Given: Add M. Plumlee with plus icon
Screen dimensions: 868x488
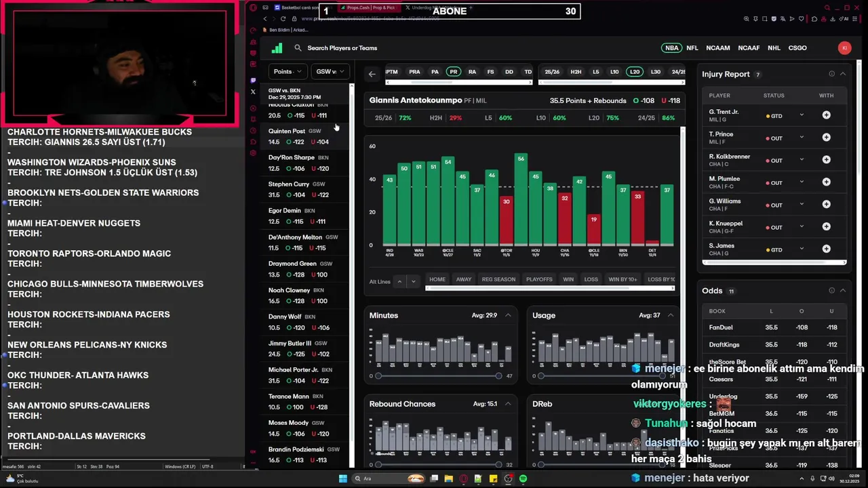Looking at the screenshot, I should coord(826,182).
